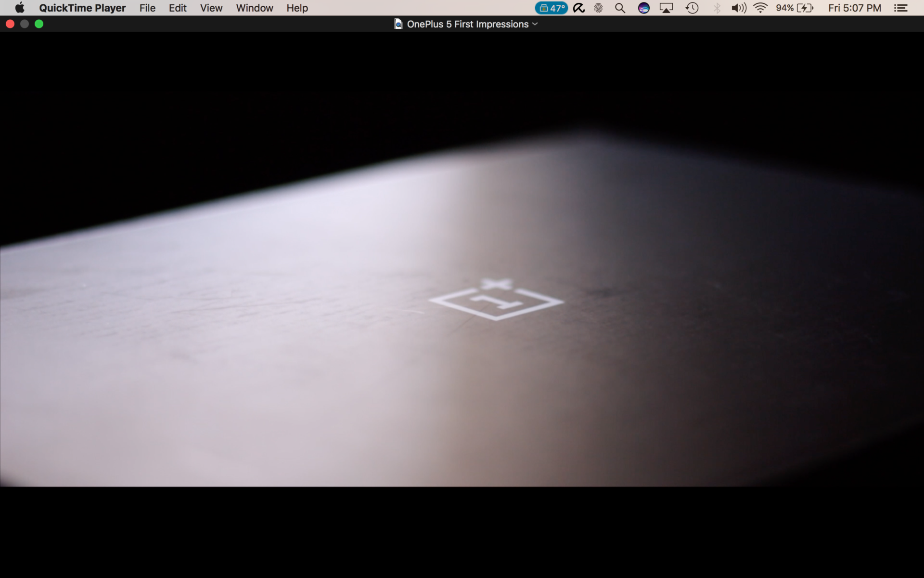
Task: Open the File menu
Action: tap(147, 8)
